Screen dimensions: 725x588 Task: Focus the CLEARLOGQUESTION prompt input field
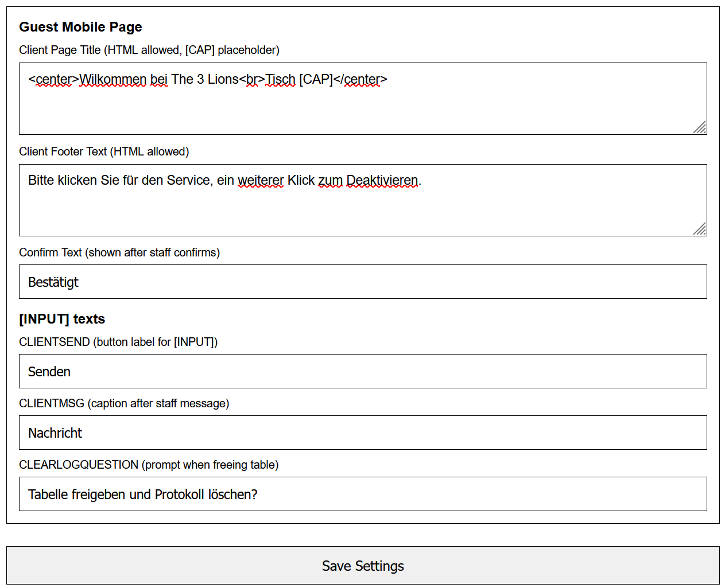(x=362, y=494)
